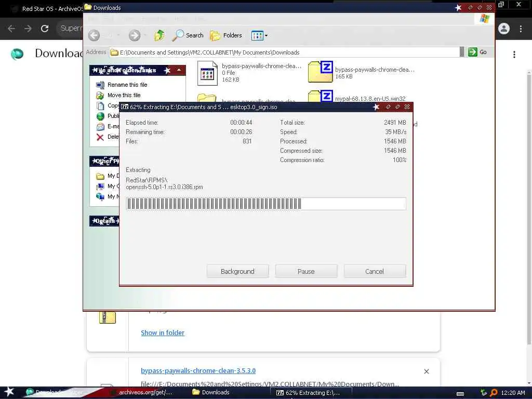The width and height of the screenshot is (532, 399).
Task: Toggle the Folders pane button
Action: point(226,35)
